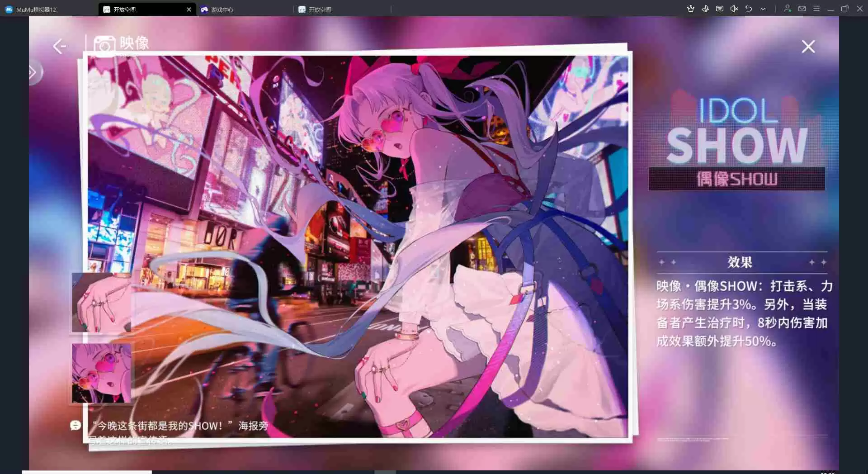Switch to the second 开放空间 tab
The height and width of the screenshot is (474, 868).
point(319,9)
